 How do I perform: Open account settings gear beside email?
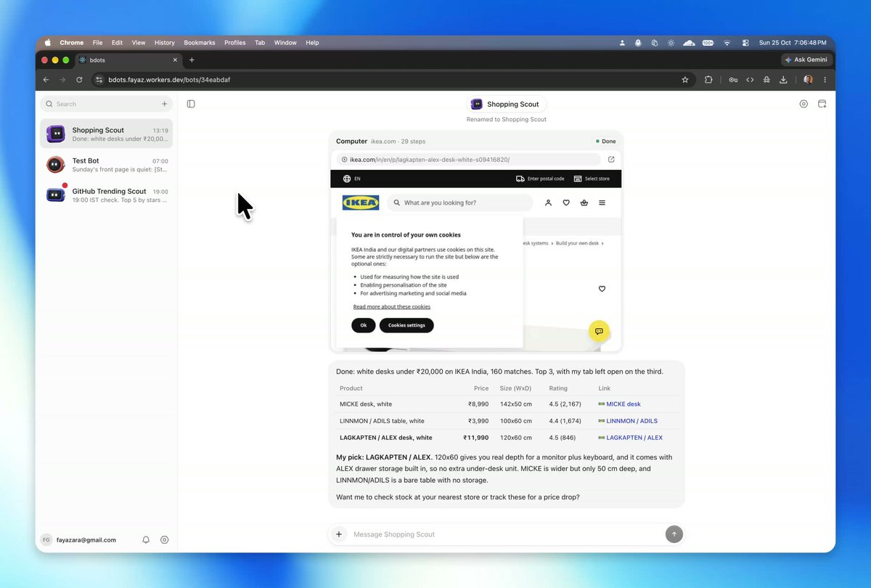165,540
